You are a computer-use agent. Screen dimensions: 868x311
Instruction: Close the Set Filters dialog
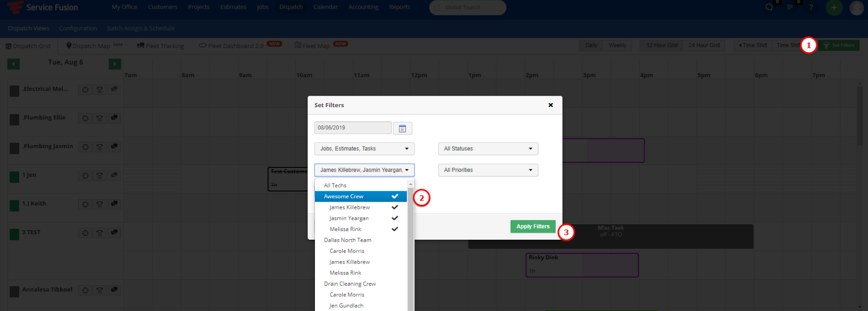coord(551,105)
